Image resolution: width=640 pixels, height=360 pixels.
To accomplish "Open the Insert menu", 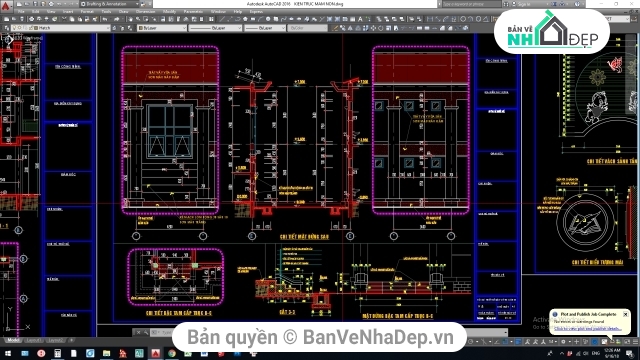I will click(x=68, y=12).
